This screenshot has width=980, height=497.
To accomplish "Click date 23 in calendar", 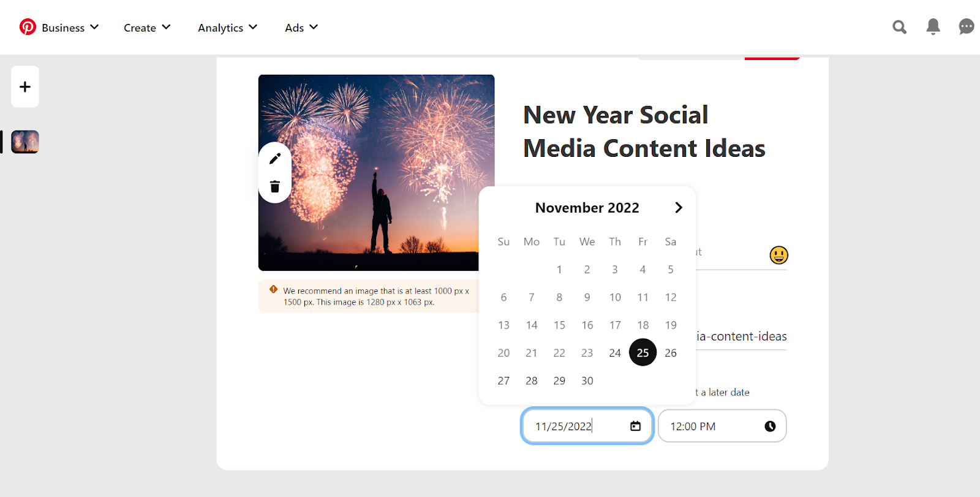I will 587,353.
